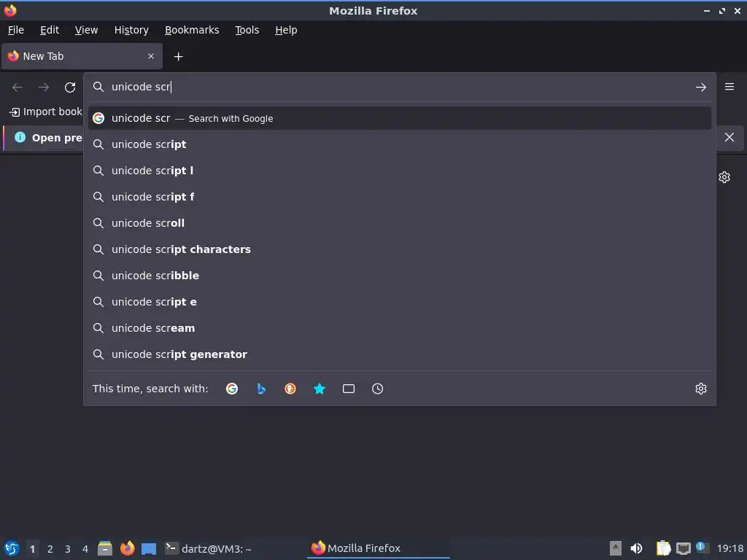Launch file manager from taskbar

pyautogui.click(x=105, y=548)
